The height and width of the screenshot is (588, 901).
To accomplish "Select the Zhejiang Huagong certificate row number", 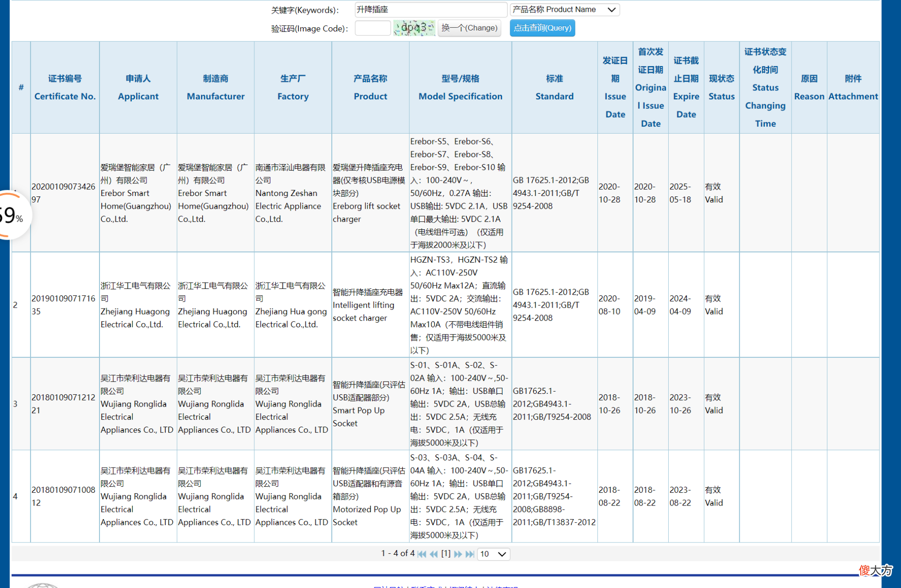I will 15,305.
